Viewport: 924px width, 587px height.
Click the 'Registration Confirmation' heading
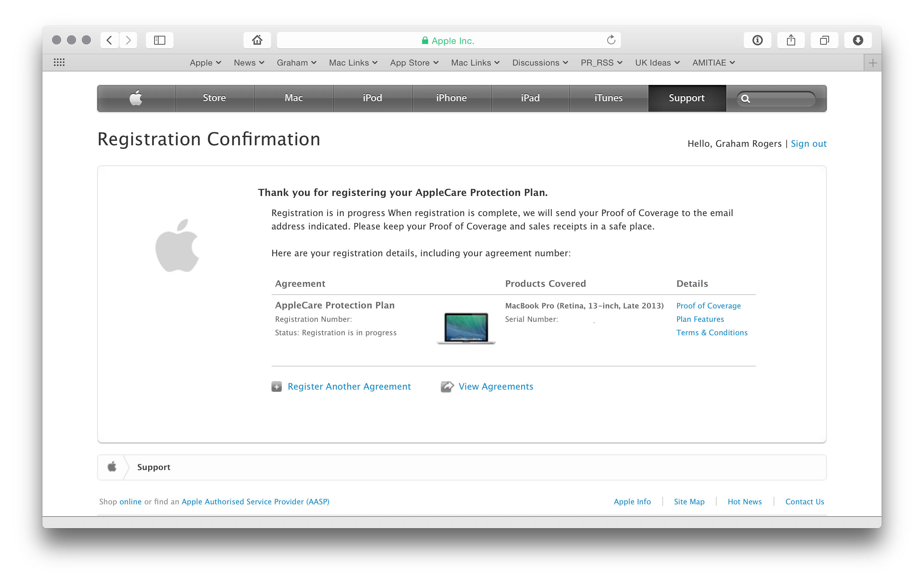click(x=209, y=139)
